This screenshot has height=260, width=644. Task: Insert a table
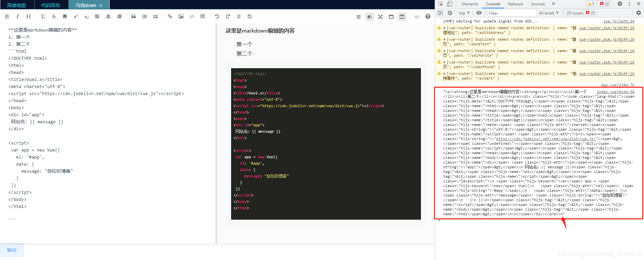pos(203,16)
